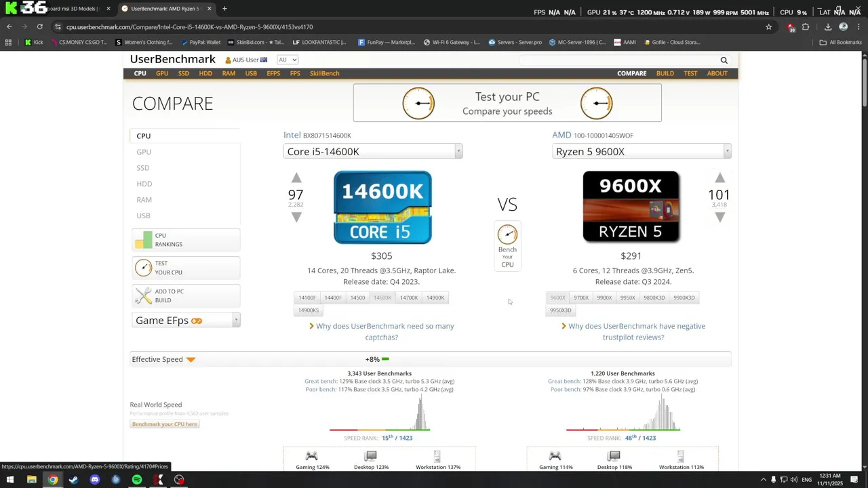Click the 9600X Ryzen 5 product image
868x488 pixels.
[631, 207]
